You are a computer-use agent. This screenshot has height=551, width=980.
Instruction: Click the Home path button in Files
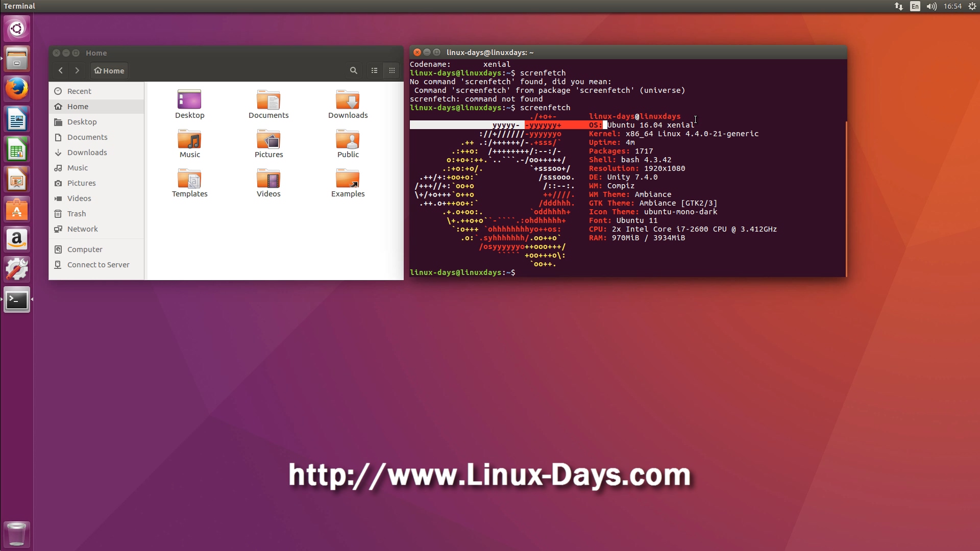[109, 70]
